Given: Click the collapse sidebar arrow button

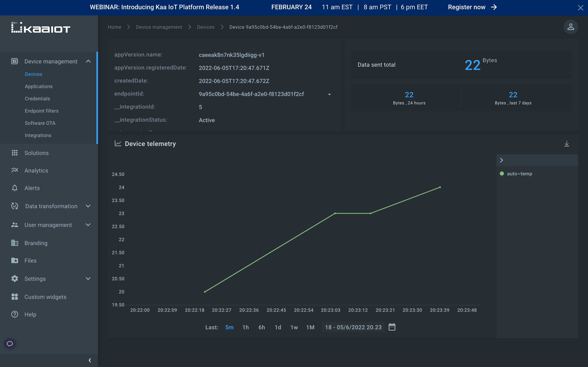Looking at the screenshot, I should [x=89, y=360].
